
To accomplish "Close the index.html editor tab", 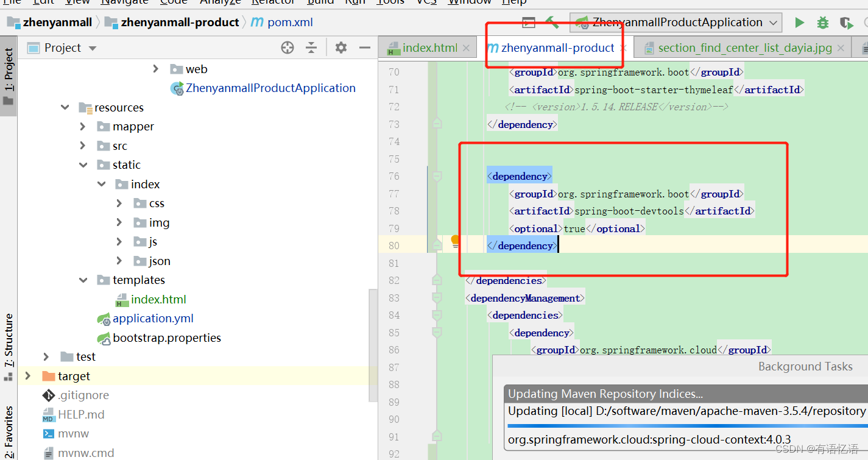I will point(467,48).
